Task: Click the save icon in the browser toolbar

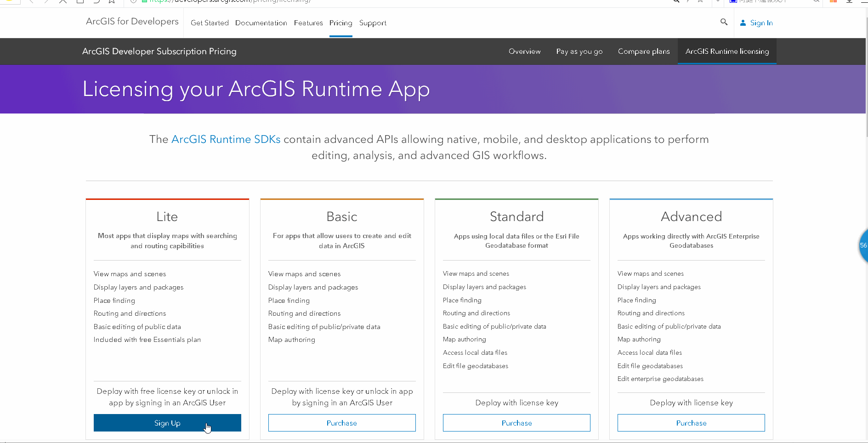Action: click(x=79, y=2)
